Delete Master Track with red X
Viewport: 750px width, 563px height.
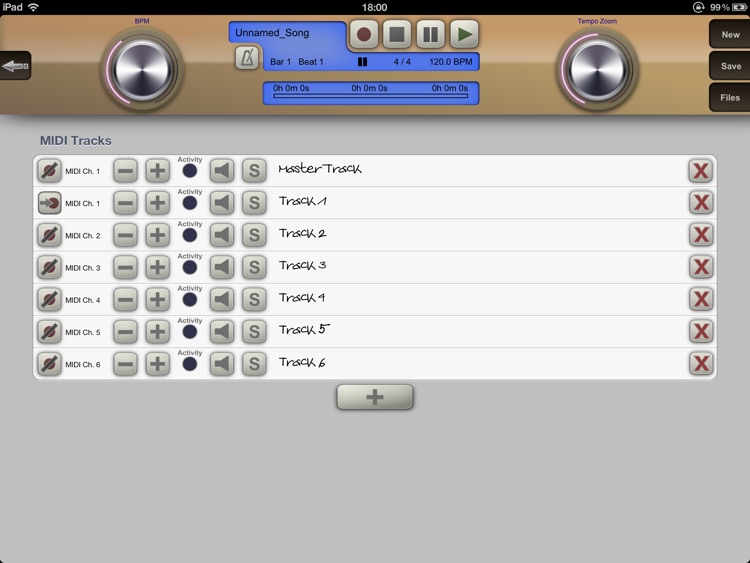click(x=701, y=171)
